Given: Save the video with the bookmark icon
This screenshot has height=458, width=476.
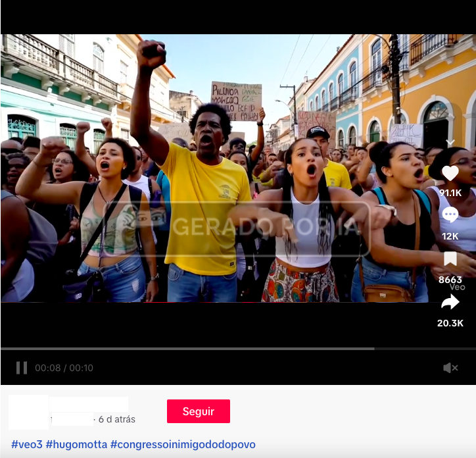Looking at the screenshot, I should point(450,259).
